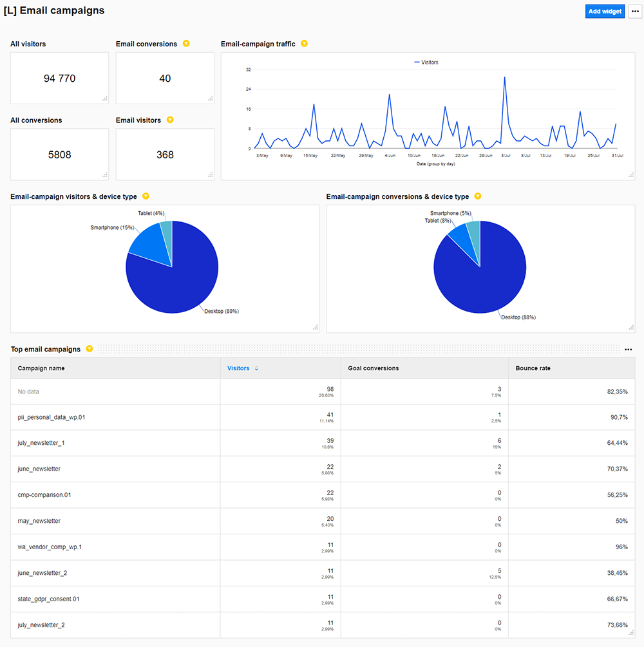Image resolution: width=644 pixels, height=647 pixels.
Task: Click filter icon next to Top email campaigns
Action: pos(90,349)
